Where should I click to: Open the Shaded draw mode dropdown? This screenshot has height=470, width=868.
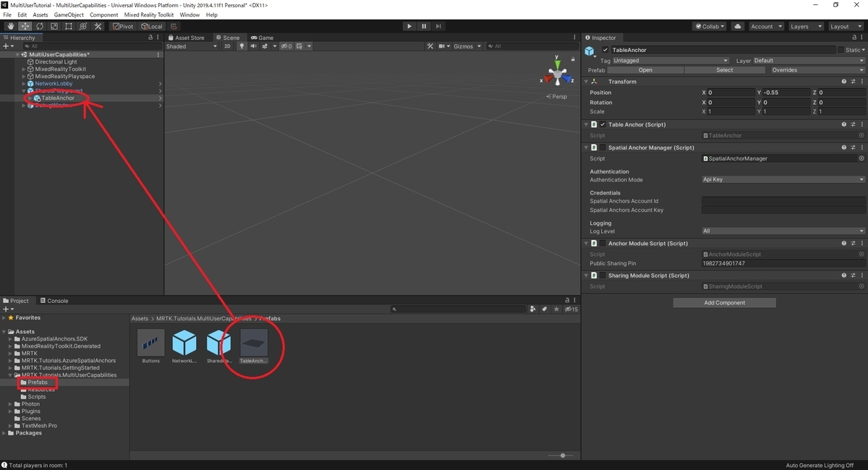tap(192, 46)
